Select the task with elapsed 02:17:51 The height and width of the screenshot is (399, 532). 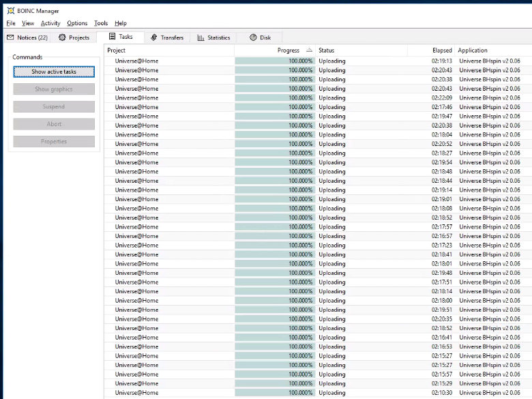tap(318, 282)
